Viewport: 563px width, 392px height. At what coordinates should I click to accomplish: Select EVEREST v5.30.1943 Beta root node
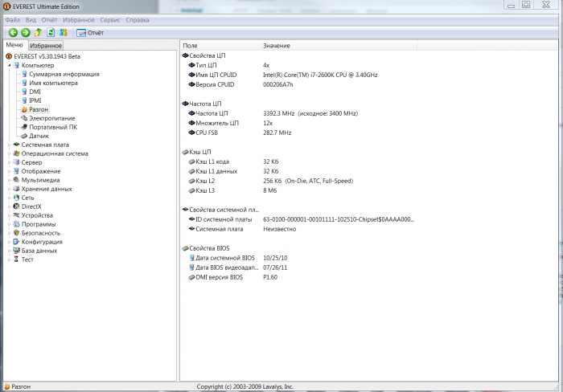click(x=47, y=56)
